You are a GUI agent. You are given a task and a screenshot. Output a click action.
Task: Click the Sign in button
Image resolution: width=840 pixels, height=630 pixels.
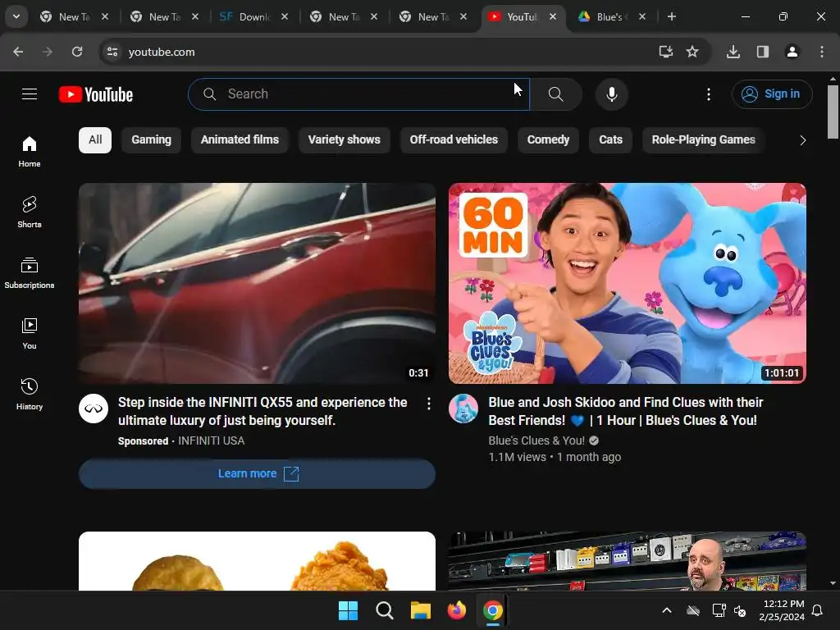pyautogui.click(x=772, y=94)
